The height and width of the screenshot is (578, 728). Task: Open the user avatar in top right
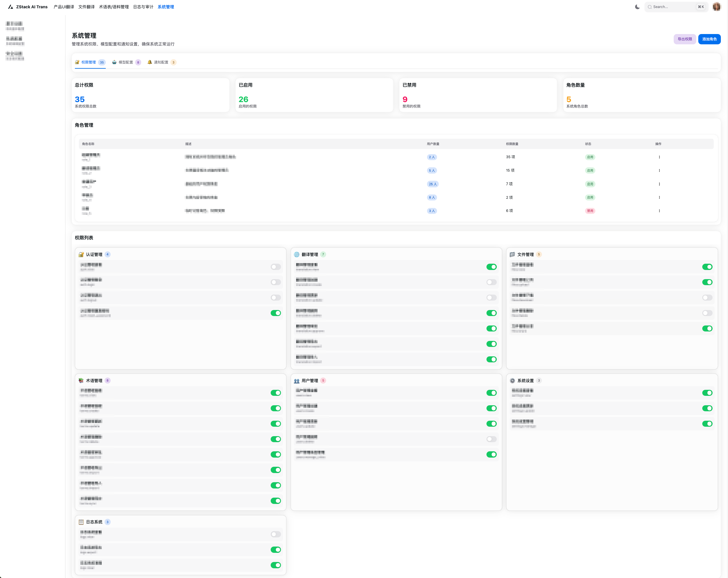pos(717,6)
